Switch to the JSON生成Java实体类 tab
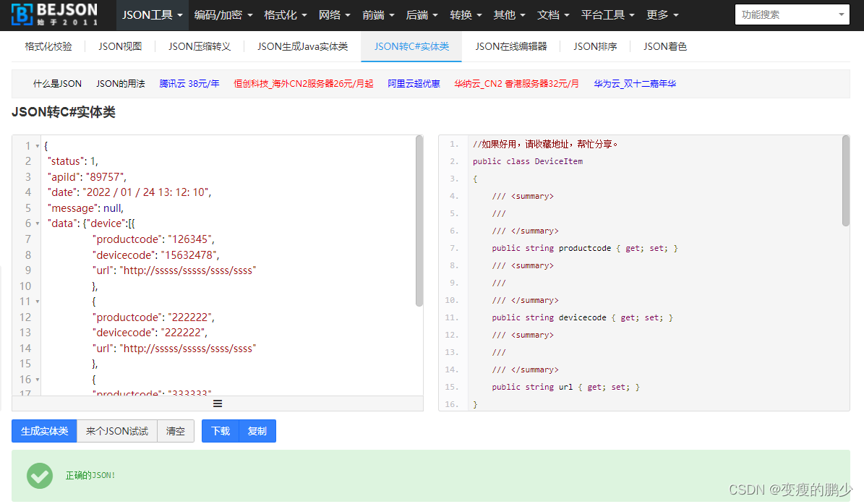Viewport: 864px width, 504px height. (302, 46)
